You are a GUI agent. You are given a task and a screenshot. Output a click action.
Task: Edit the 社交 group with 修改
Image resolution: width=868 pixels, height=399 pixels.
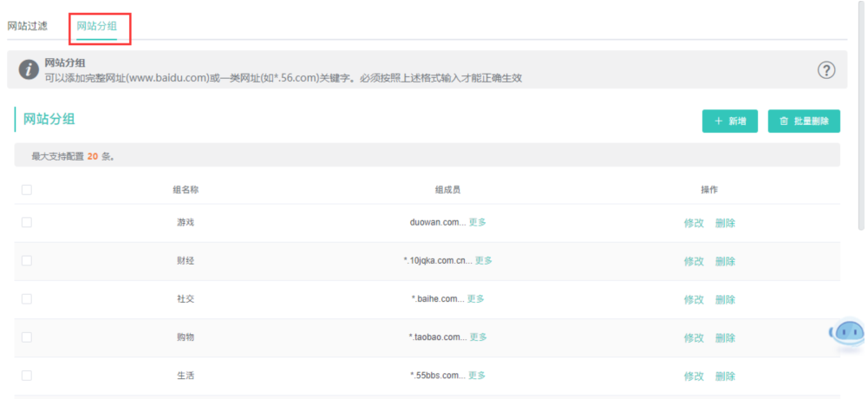pos(694,299)
